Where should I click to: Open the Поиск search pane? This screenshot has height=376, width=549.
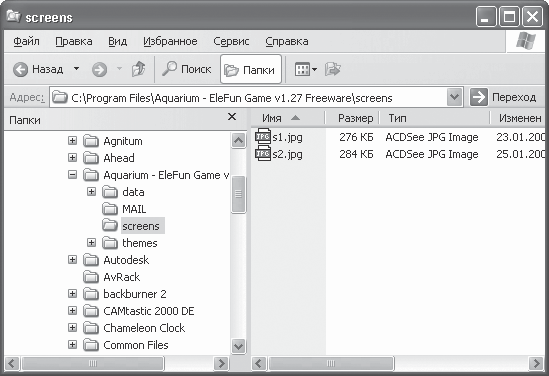pos(186,69)
